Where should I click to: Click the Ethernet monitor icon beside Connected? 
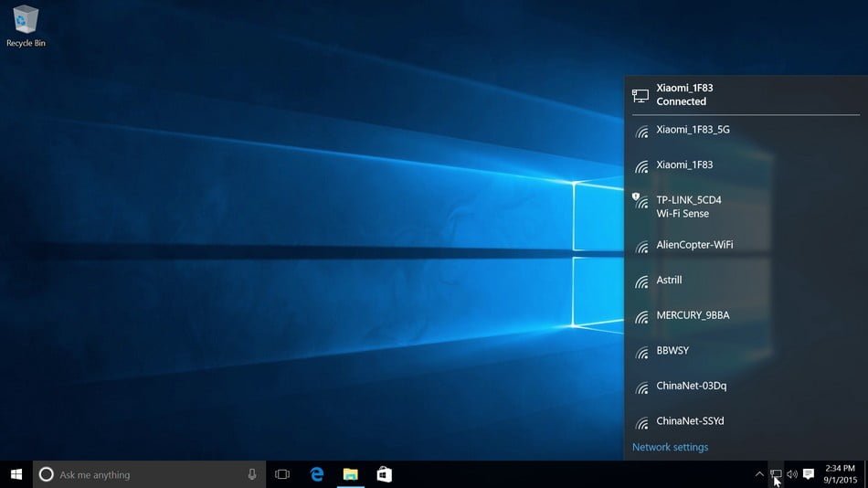[640, 95]
